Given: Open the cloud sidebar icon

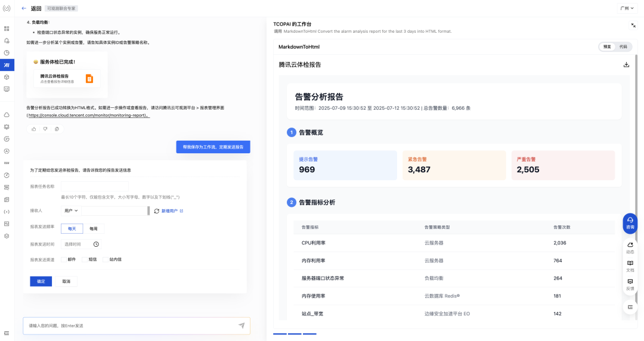Looking at the screenshot, I should click(7, 115).
